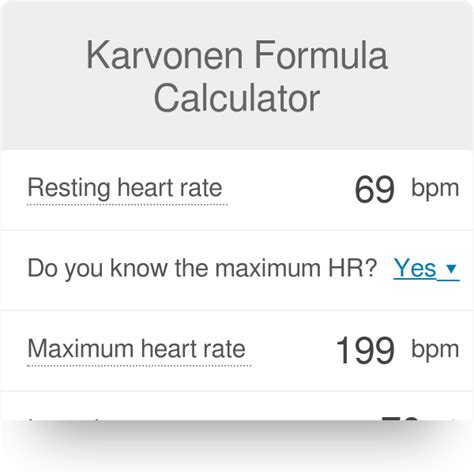Focus the maximum heart rate value 199
The image size is (474, 474).
coord(366,350)
